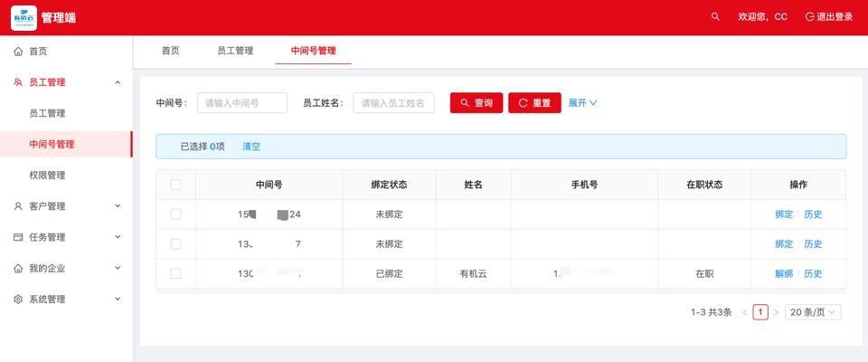
Task: Expand the 客户管理 menu chevron
Action: (118, 206)
